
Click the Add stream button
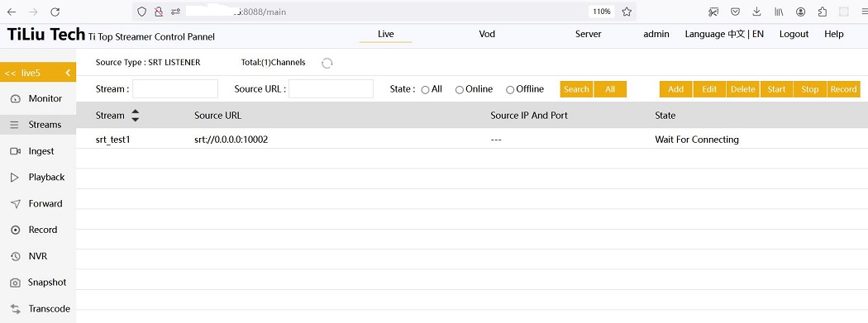click(x=676, y=89)
